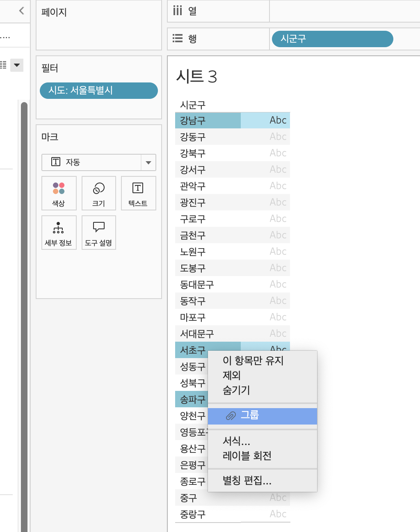420x532 pixels.
Task: Open the 도구 설명 (Tooltip) mark card
Action: tap(99, 233)
